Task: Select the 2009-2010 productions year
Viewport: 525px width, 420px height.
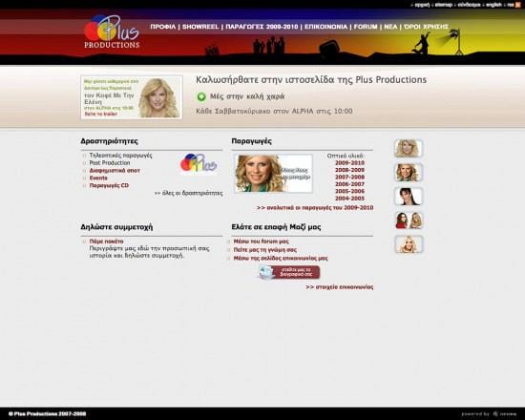Action: pyautogui.click(x=349, y=163)
